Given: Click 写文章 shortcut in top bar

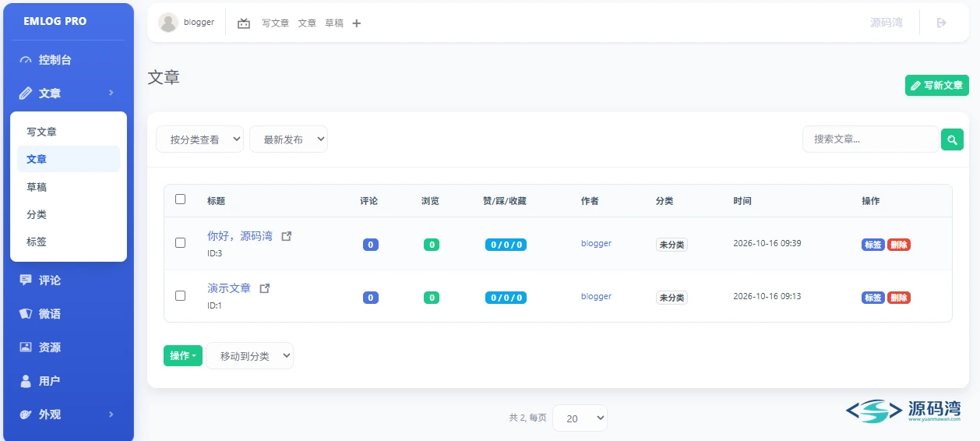Looking at the screenshot, I should click(275, 23).
